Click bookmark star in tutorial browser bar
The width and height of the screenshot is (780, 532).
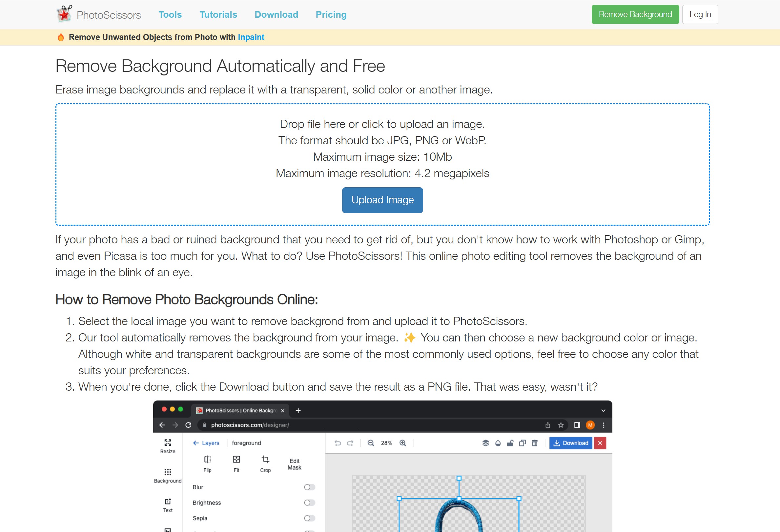(x=561, y=425)
